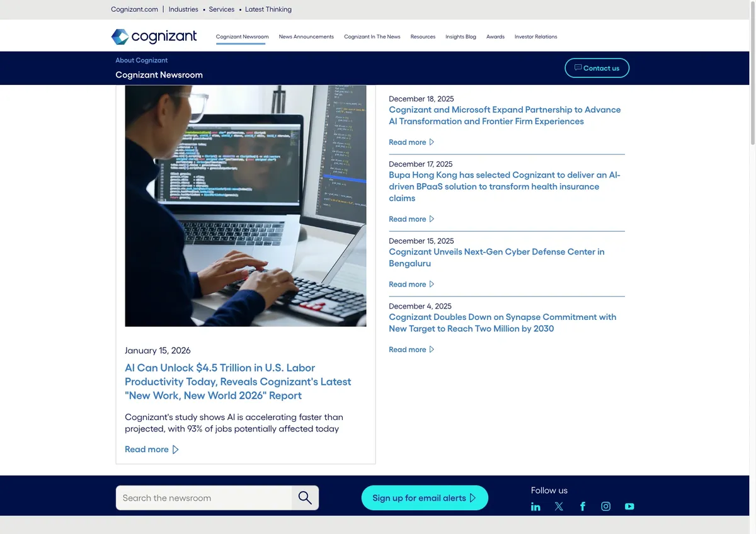The height and width of the screenshot is (534, 756).
Task: Open the Cognizant.com top link
Action: [x=134, y=9]
